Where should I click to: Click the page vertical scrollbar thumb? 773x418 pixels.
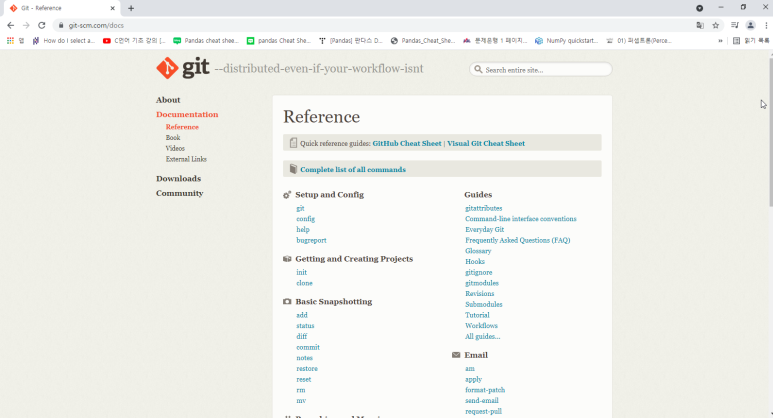click(x=771, y=131)
